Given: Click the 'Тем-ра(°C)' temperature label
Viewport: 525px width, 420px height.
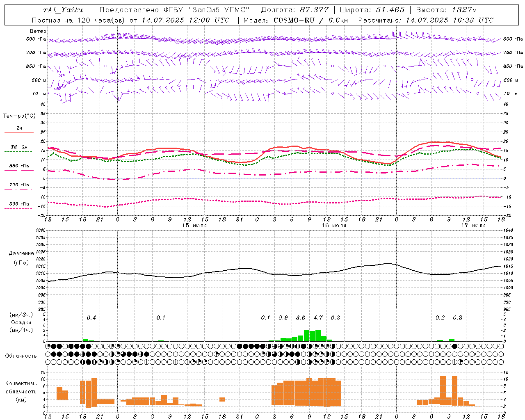Looking at the screenshot, I should [19, 116].
